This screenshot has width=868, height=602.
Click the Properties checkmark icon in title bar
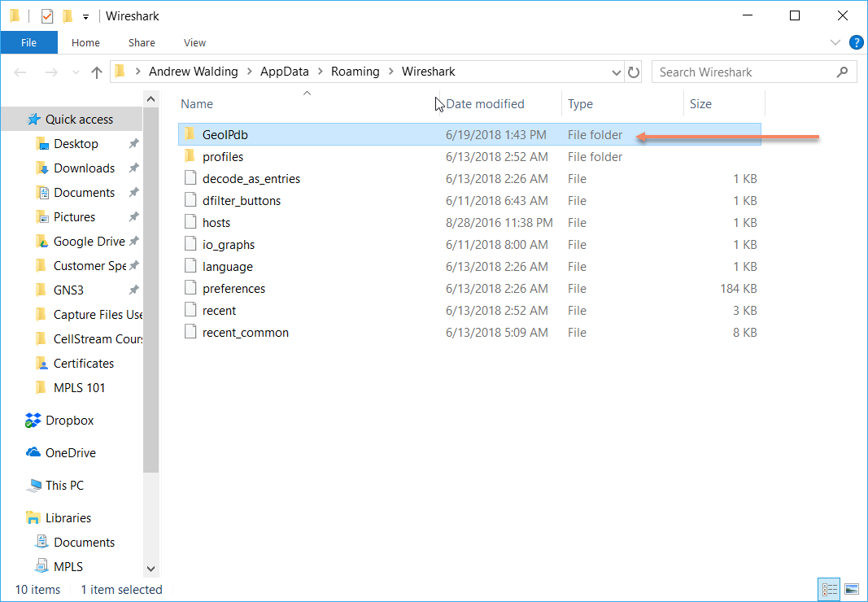(x=47, y=16)
